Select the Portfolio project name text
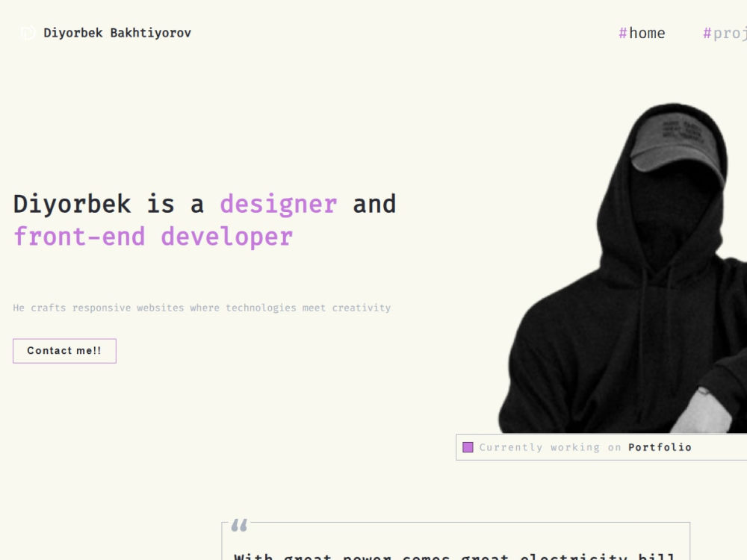Image resolution: width=747 pixels, height=560 pixels. tap(660, 447)
